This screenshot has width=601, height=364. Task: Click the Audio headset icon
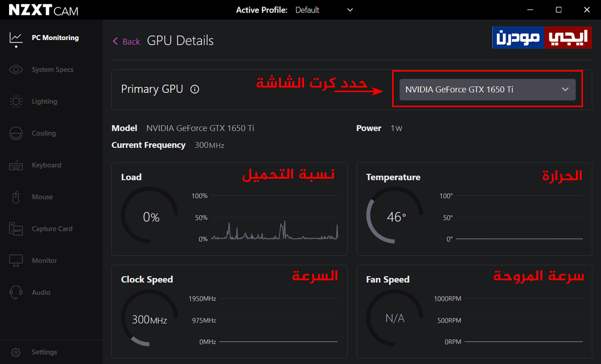click(x=16, y=292)
